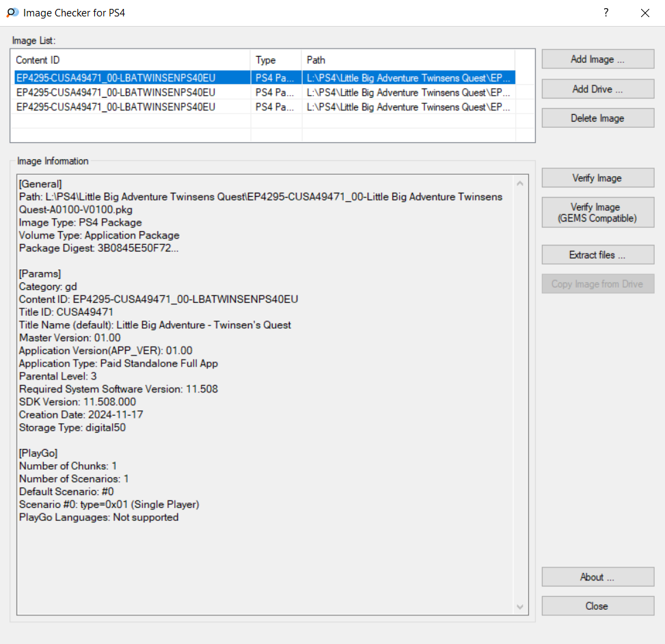The width and height of the screenshot is (665, 644).
Task: Click the Type cell in second row
Action: (x=275, y=92)
